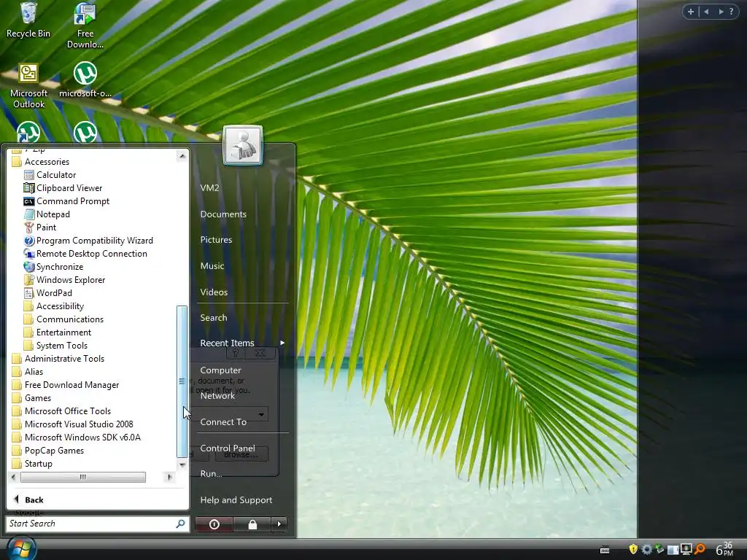The height and width of the screenshot is (560, 747).
Task: Click the gear tray icon
Action: [646, 549]
